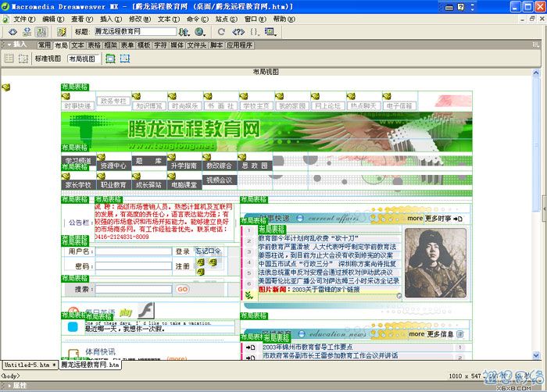Click the 标题 title input field

135,31
